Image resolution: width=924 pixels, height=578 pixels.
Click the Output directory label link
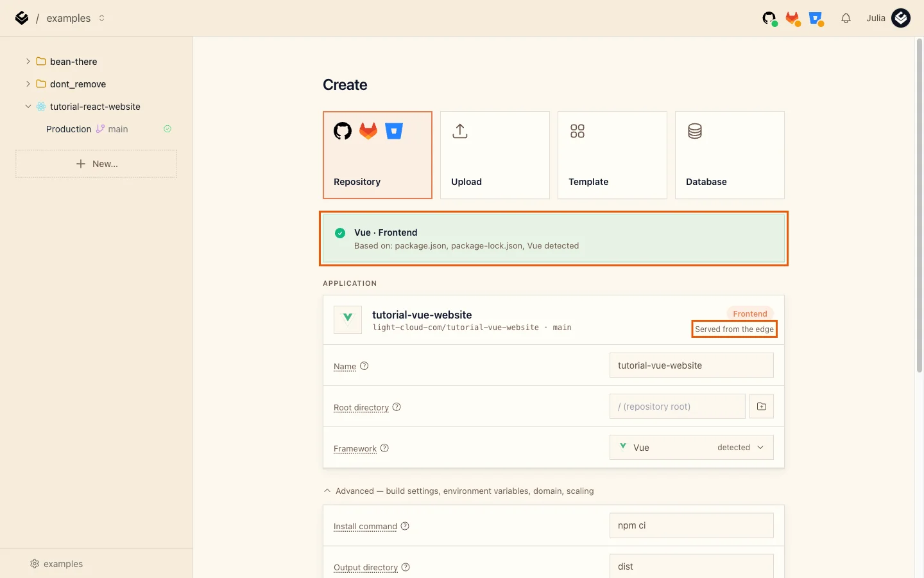366,568
